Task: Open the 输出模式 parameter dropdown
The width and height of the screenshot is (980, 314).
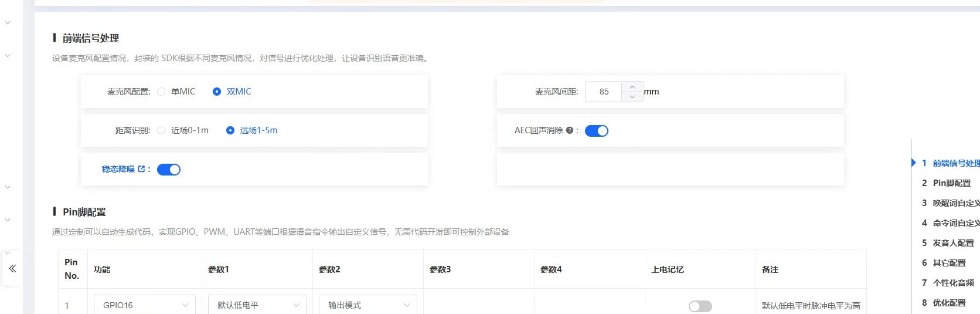Action: pos(368,305)
